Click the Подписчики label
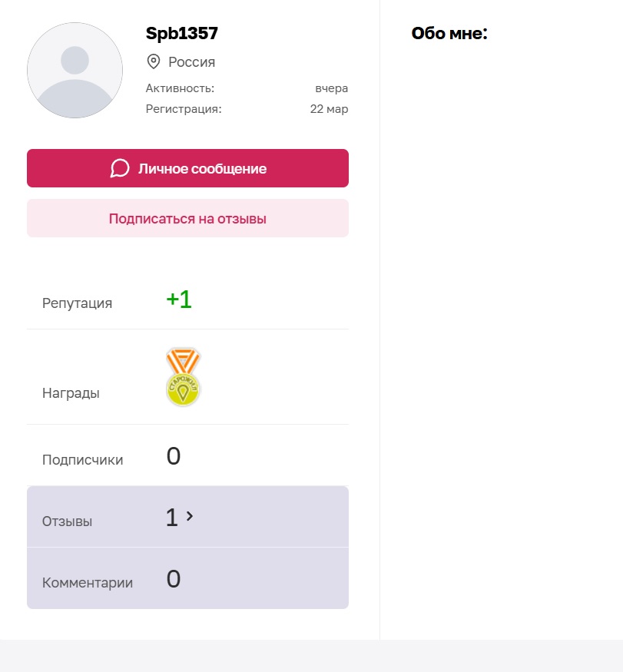The width and height of the screenshot is (623, 672). pyautogui.click(x=82, y=460)
